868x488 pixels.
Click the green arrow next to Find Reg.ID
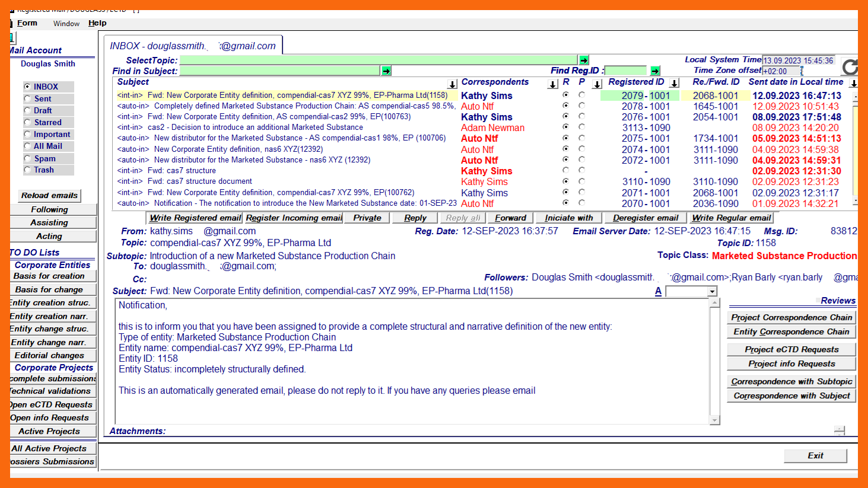(655, 71)
